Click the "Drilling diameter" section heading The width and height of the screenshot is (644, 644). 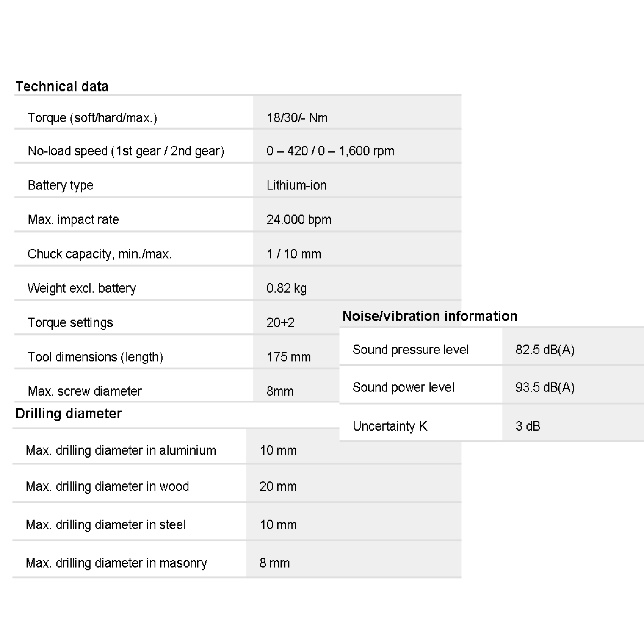point(68,414)
